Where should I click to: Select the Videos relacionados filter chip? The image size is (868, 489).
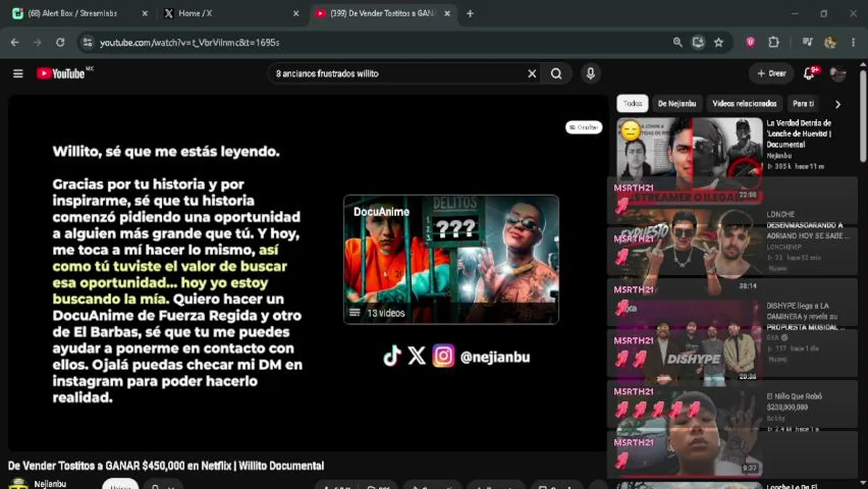coord(744,103)
